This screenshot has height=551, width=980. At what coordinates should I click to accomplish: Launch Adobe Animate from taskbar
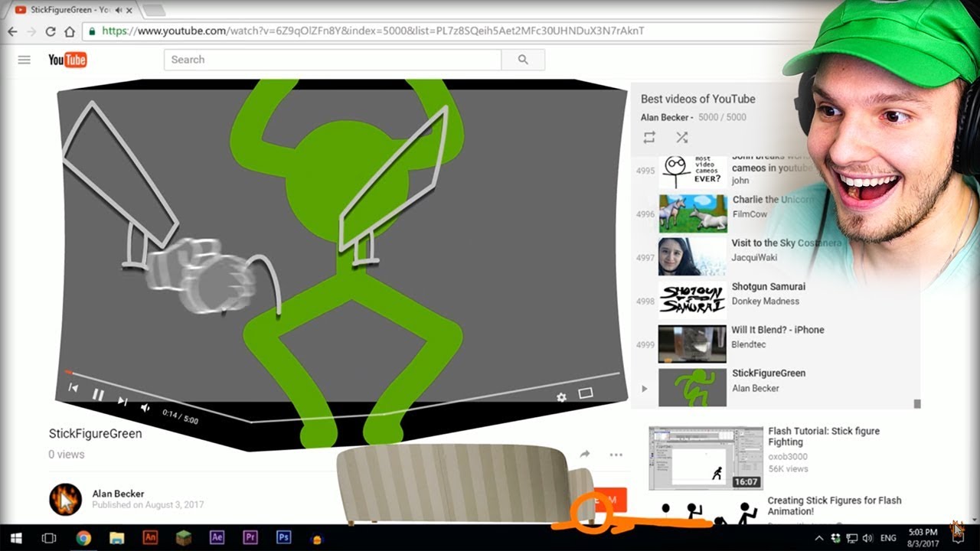[x=150, y=537]
